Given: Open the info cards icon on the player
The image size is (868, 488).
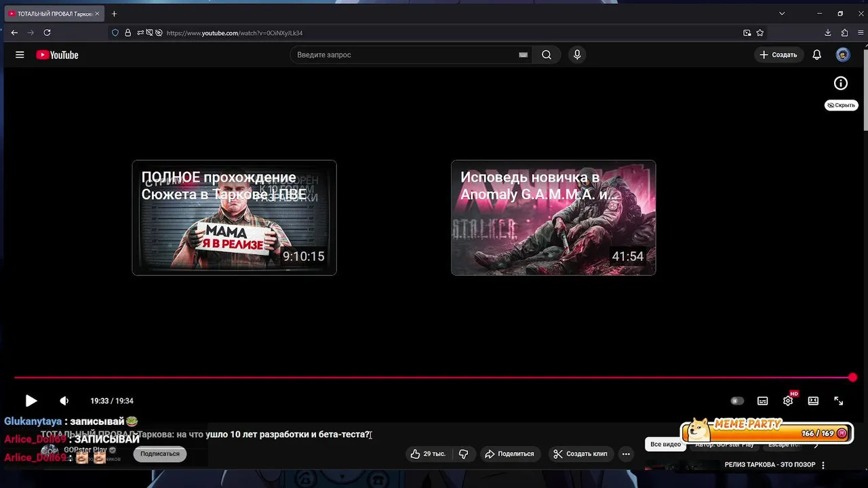Looking at the screenshot, I should 841,83.
